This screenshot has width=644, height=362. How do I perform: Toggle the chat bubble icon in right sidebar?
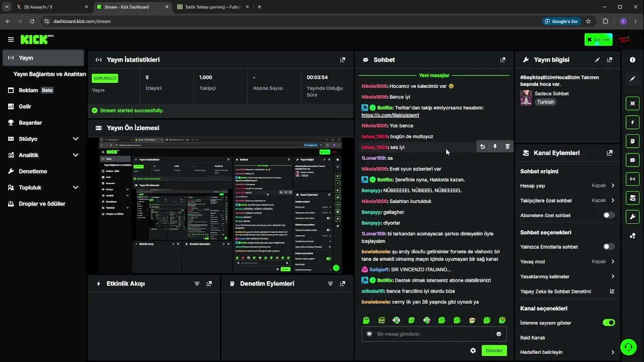click(632, 160)
